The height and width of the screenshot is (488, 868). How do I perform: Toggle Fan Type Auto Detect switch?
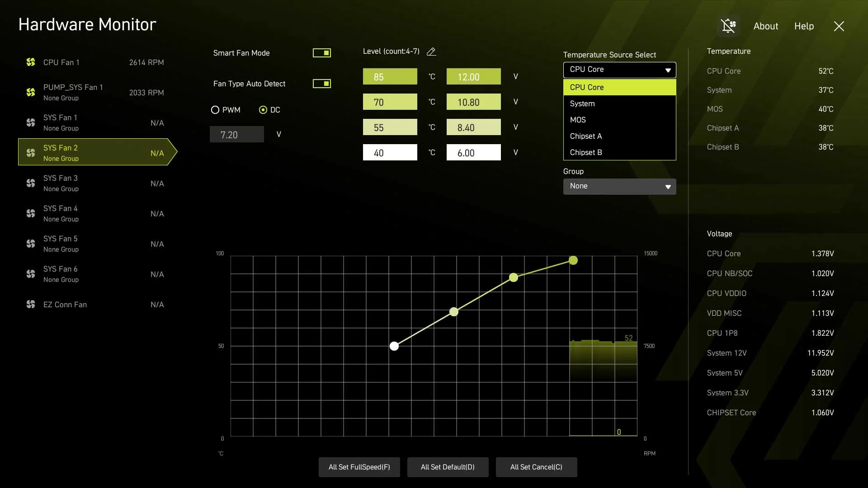click(322, 84)
